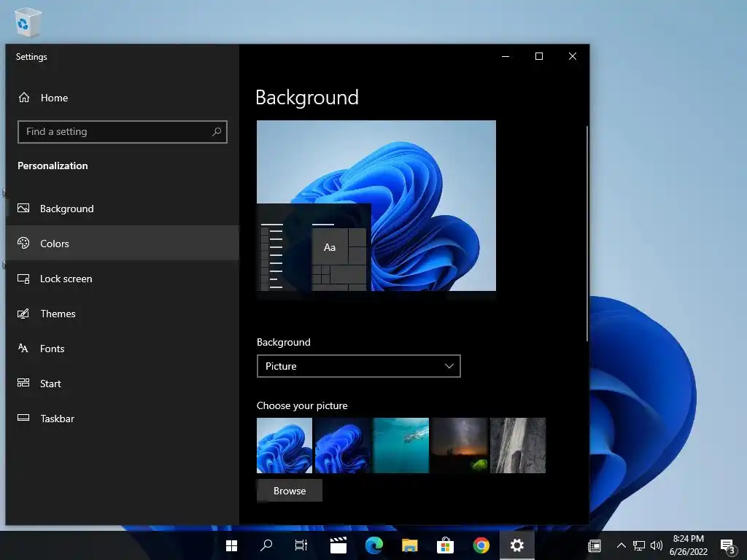Open Task View on the taskbar

(x=301, y=545)
